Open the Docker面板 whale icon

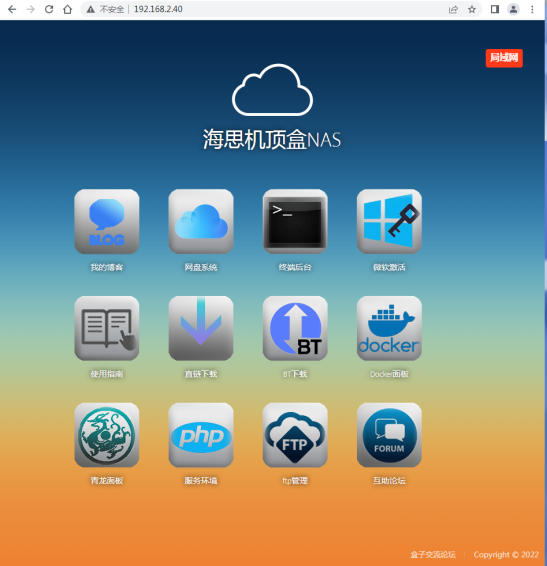point(389,328)
